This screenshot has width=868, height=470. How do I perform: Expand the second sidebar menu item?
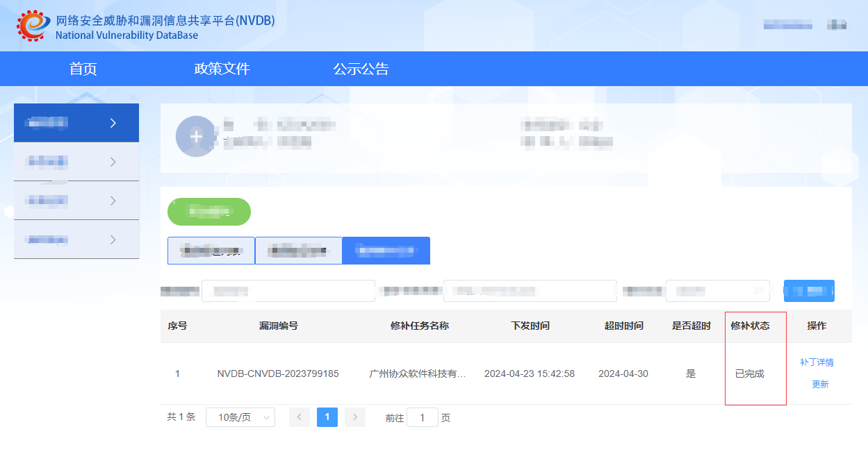click(x=76, y=162)
